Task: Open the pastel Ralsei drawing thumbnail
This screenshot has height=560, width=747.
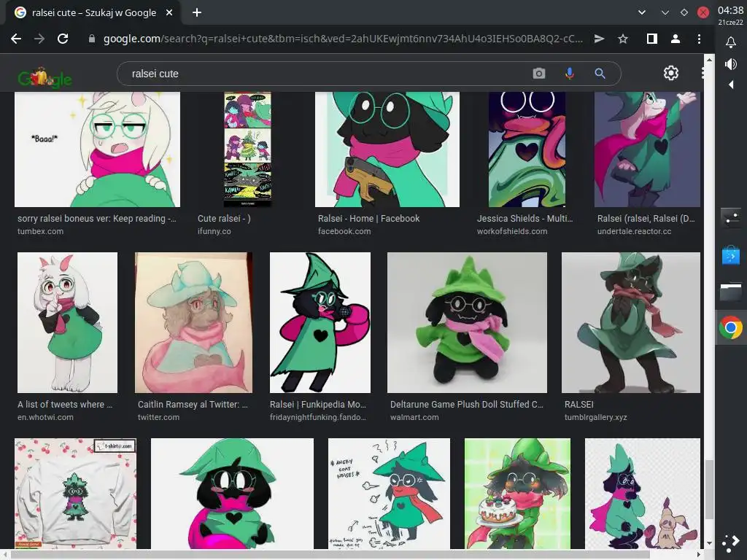Action: (193, 322)
